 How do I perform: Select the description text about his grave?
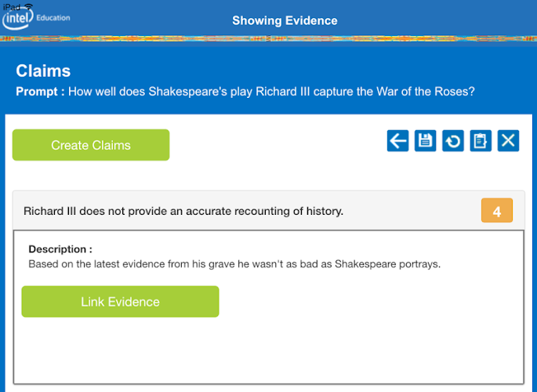pos(234,264)
